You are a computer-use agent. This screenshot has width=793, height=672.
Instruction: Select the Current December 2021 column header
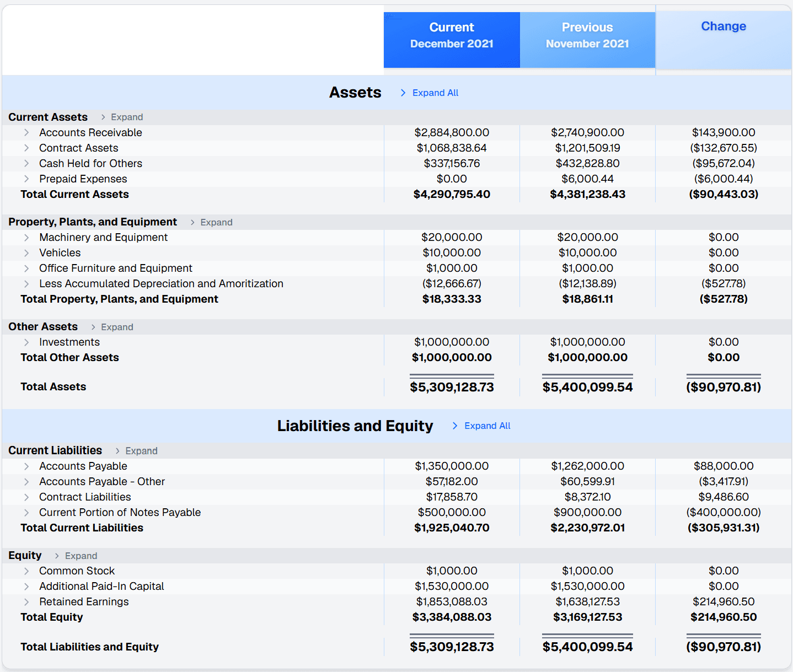tap(452, 40)
